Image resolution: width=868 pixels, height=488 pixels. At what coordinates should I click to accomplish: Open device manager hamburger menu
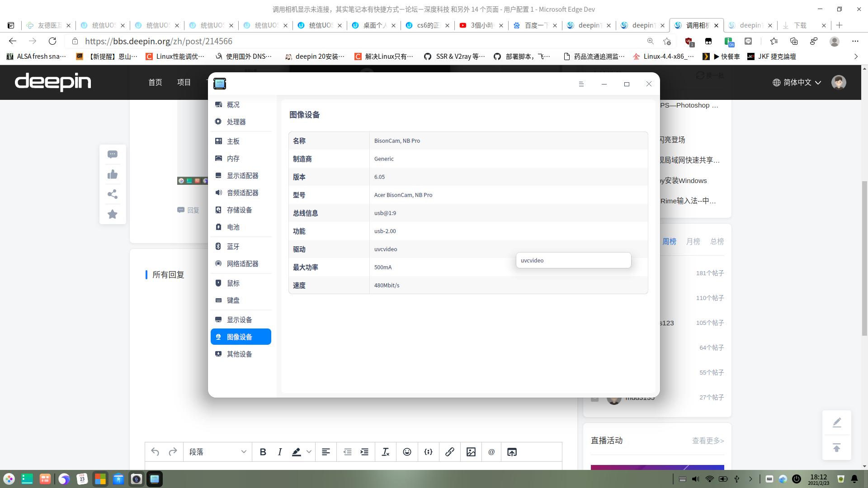[x=581, y=84]
